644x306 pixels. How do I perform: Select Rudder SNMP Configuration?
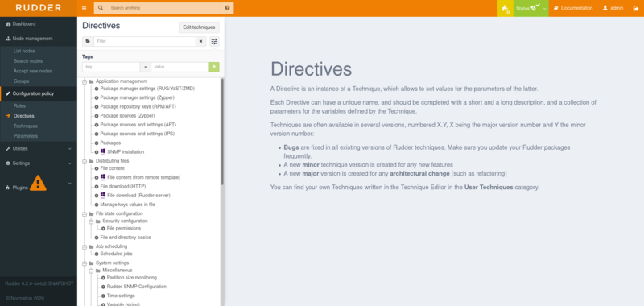point(136,287)
